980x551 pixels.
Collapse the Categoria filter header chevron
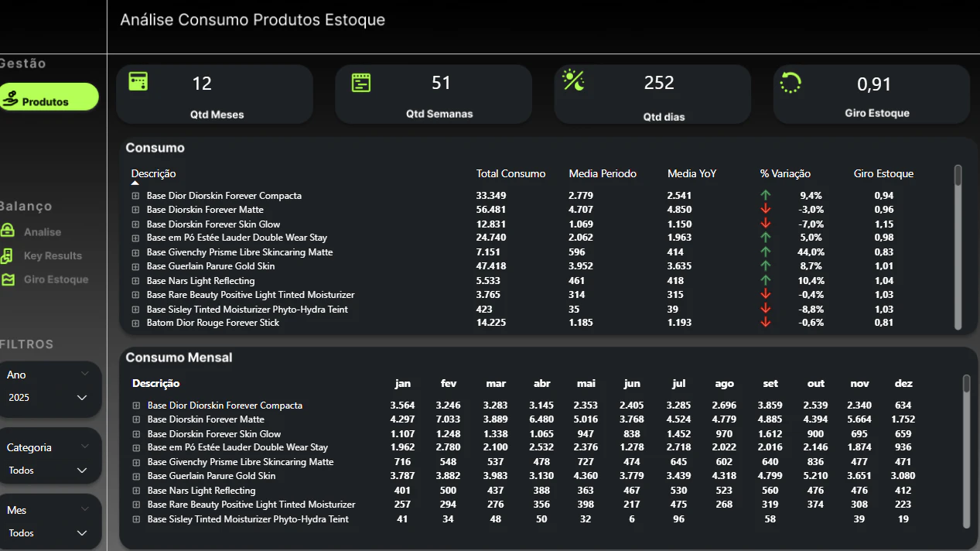[85, 446]
